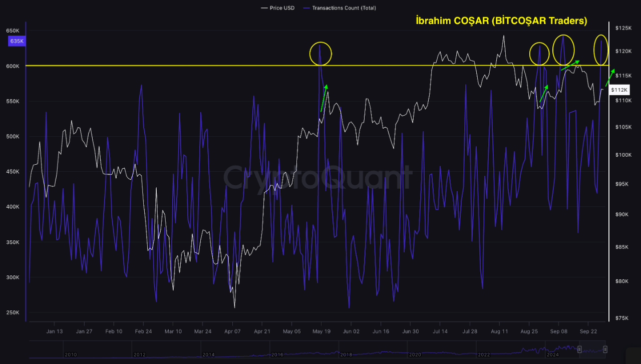Click the 2020 year marker in the navigator
This screenshot has height=364, width=641.
414,354
